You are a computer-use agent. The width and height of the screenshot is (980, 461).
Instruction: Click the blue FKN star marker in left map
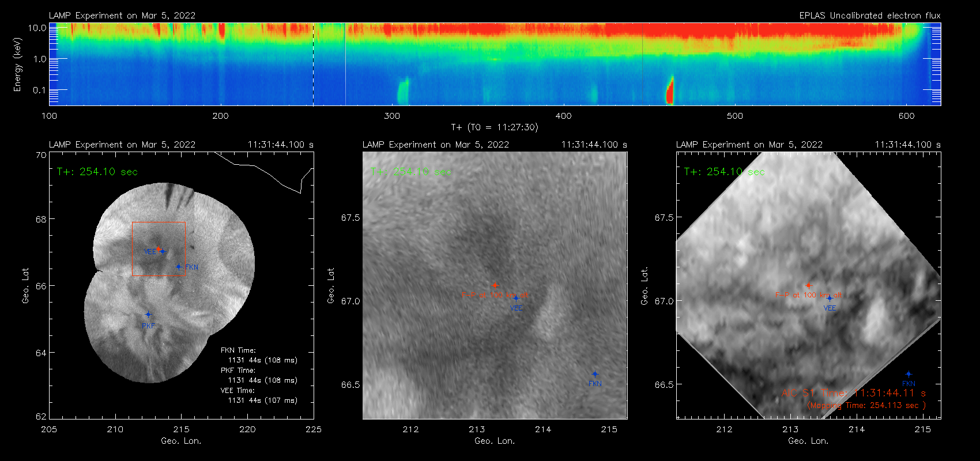(179, 267)
